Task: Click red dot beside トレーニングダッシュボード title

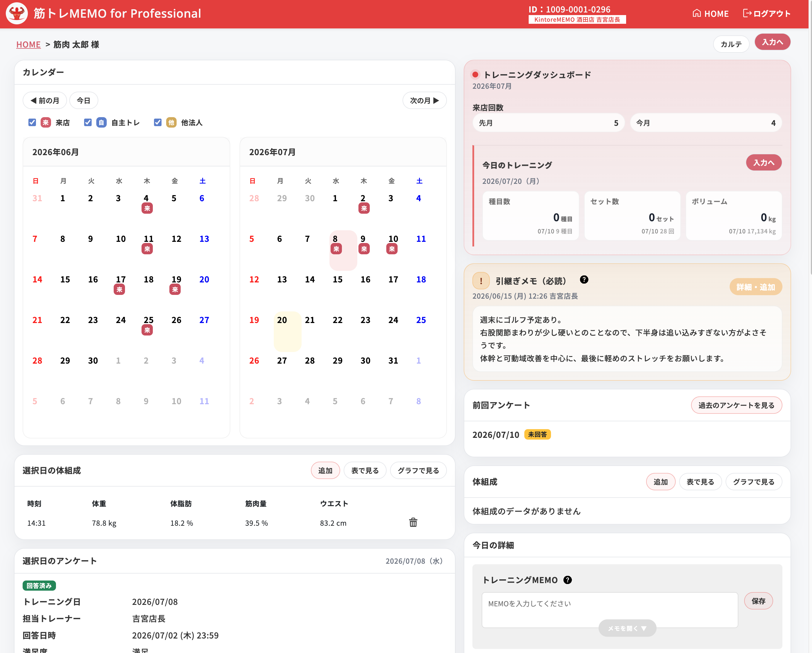Action: (x=475, y=75)
